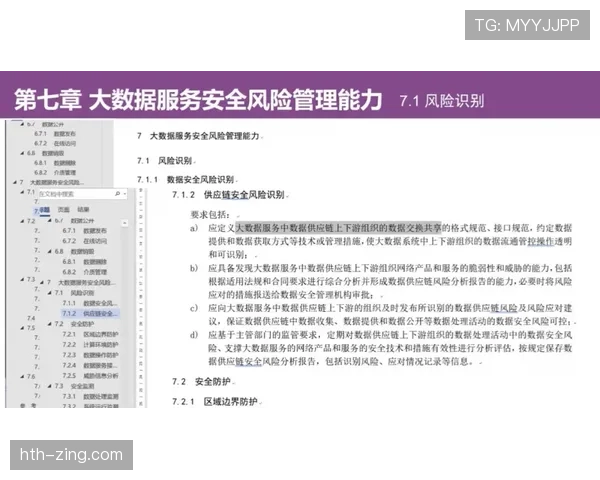
Task: Jump to 7.2.3 数据操作防护 in navigation pane
Action: 90,355
